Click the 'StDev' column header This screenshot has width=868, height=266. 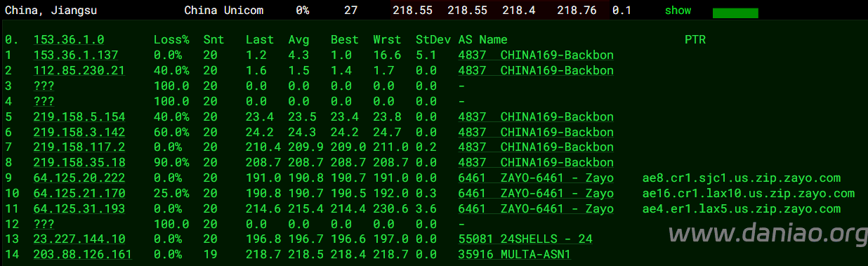[433, 40]
